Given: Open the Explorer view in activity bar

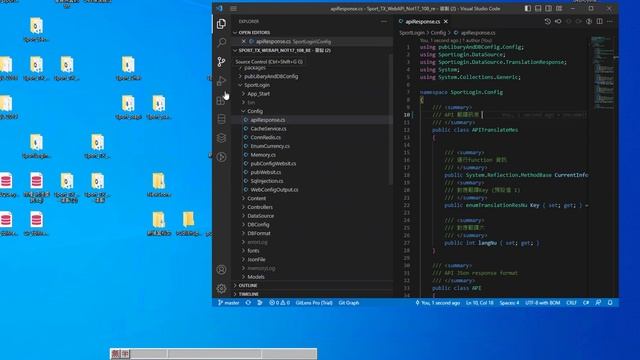Looking at the screenshot, I should click(x=221, y=24).
